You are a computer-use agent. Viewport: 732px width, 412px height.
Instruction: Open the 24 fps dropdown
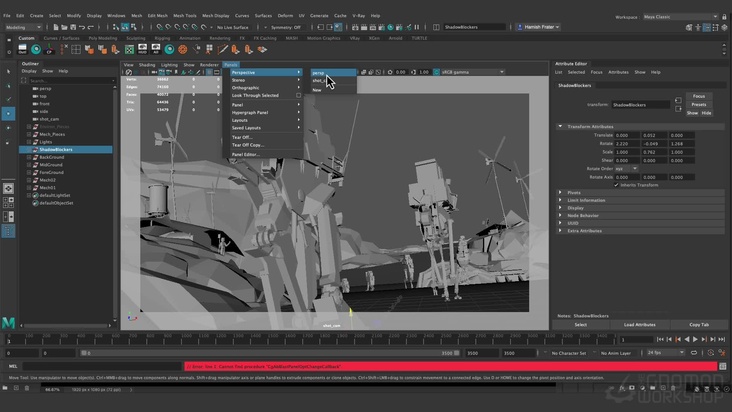tap(666, 353)
